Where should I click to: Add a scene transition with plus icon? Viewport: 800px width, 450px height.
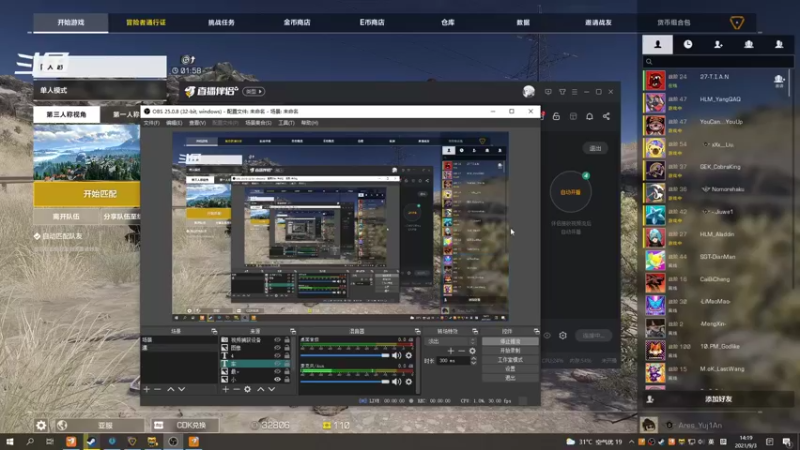point(451,351)
